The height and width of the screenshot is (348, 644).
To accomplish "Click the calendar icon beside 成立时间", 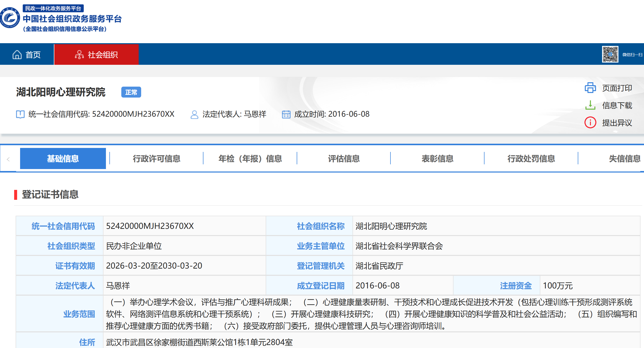I will (286, 114).
